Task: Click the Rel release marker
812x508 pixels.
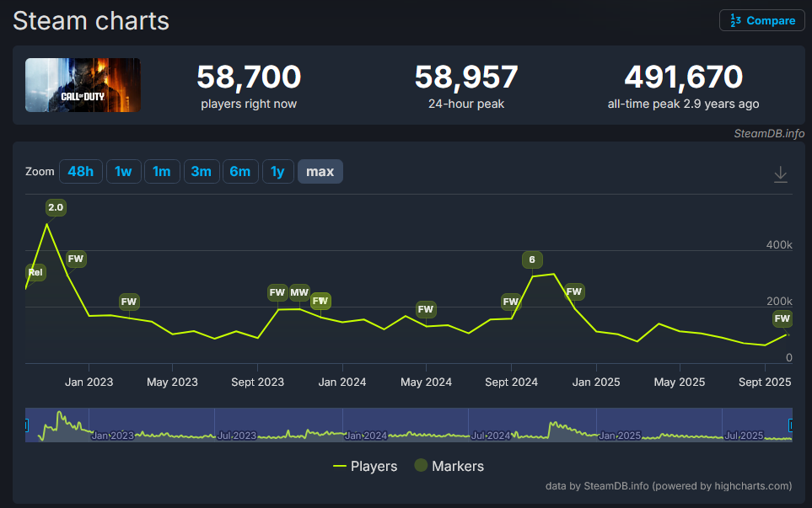Action: click(35, 272)
